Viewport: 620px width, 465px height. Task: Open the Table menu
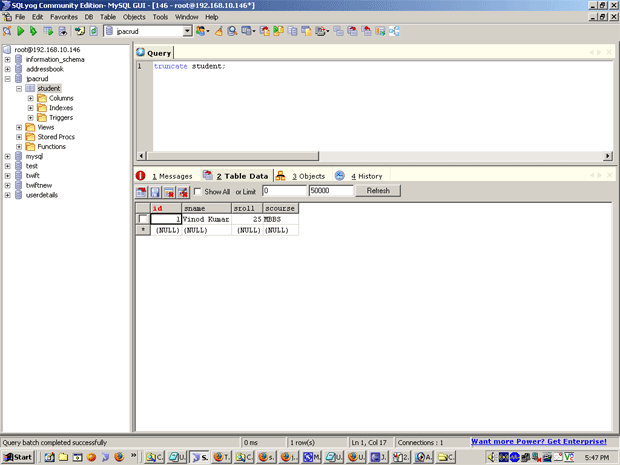108,17
